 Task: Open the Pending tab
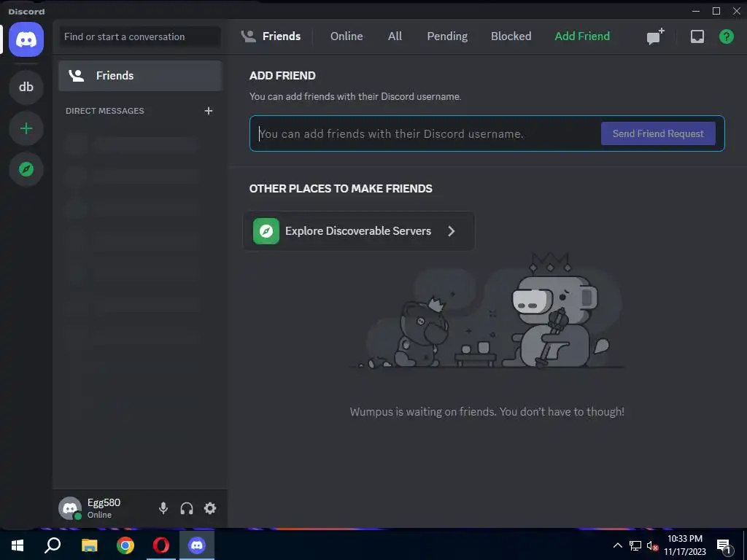[447, 36]
